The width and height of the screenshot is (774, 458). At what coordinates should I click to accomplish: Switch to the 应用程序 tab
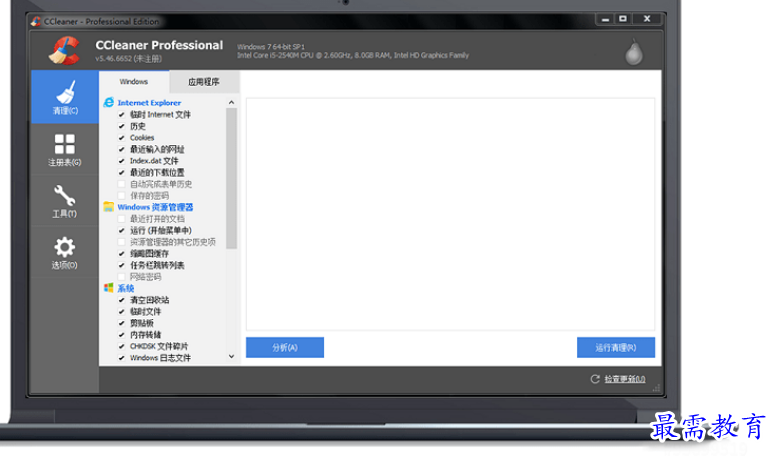point(204,82)
